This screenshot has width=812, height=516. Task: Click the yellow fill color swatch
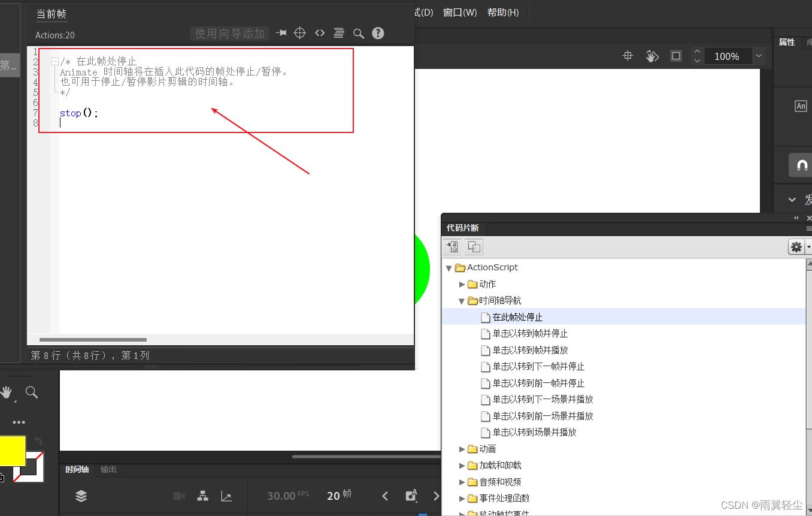(13, 451)
